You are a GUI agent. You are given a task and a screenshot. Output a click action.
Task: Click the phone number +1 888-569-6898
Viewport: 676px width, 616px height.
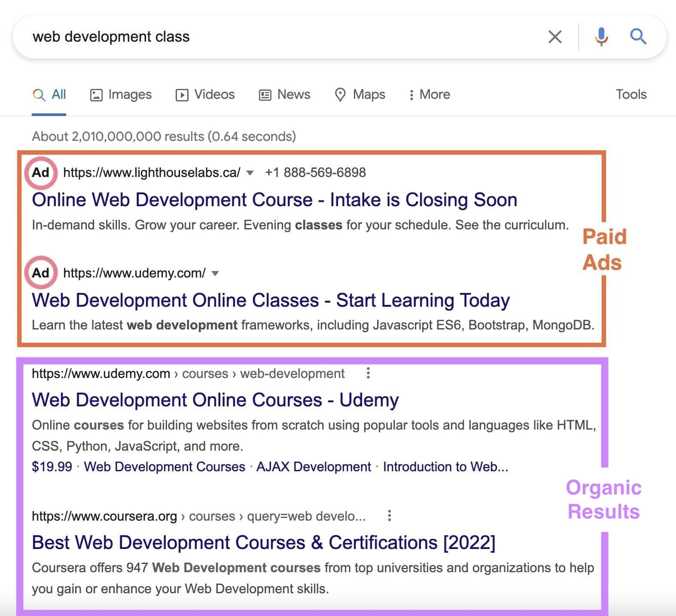pyautogui.click(x=315, y=173)
